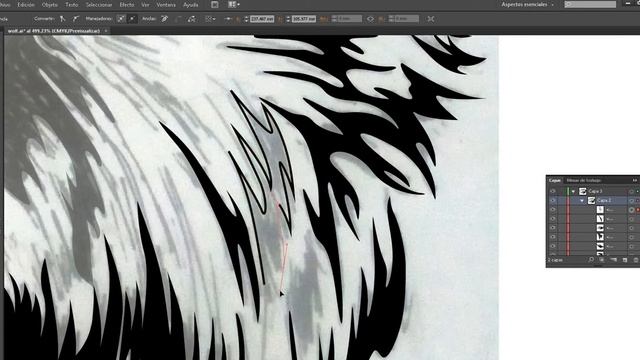Open the Aspectos esenciales workspace switcher
Image resolution: width=640 pixels, height=360 pixels.
pos(527,4)
